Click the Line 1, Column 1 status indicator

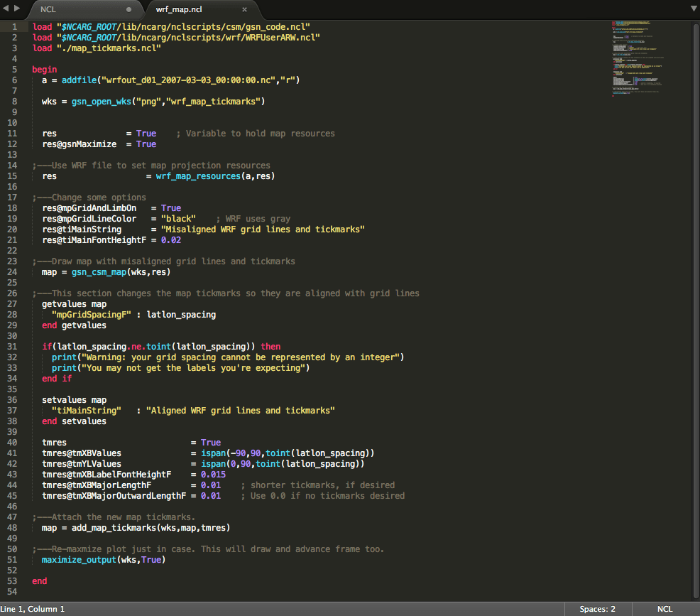tap(33, 609)
